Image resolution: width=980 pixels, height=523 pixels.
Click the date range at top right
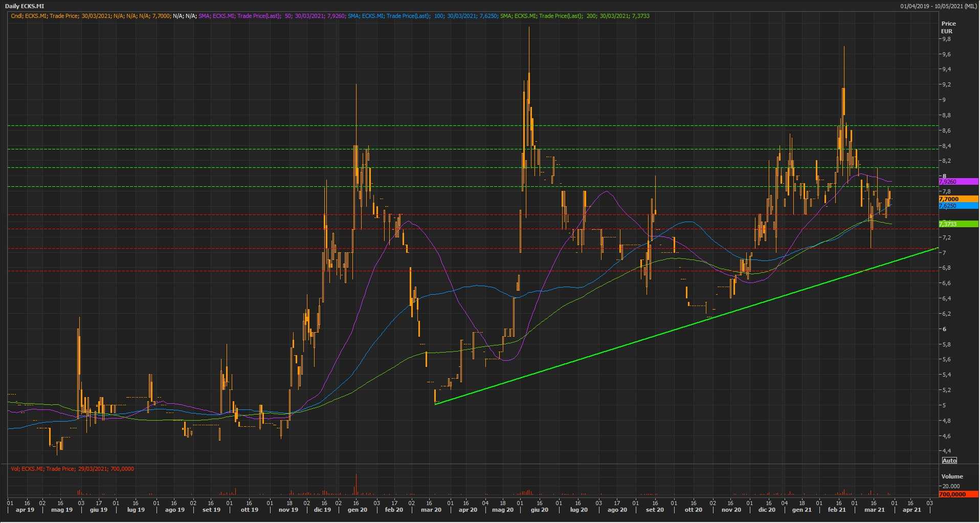(939, 6)
